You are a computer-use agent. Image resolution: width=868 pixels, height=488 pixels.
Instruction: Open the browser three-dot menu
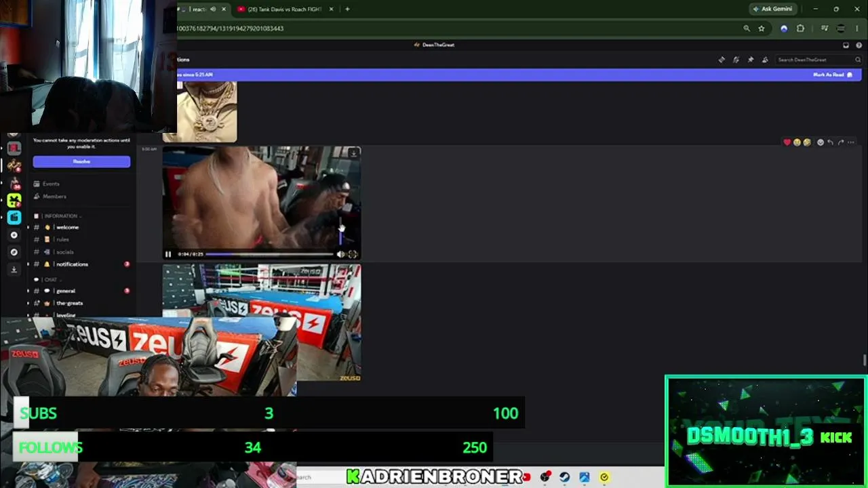pyautogui.click(x=857, y=28)
